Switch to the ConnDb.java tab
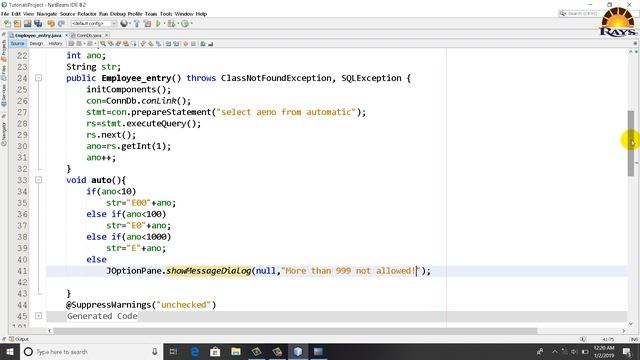 [x=89, y=36]
